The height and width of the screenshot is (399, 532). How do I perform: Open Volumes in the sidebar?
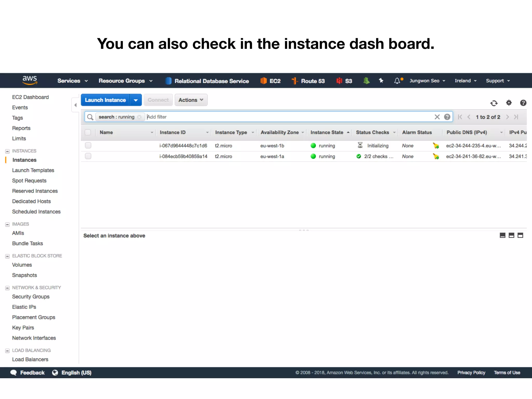[x=22, y=265]
